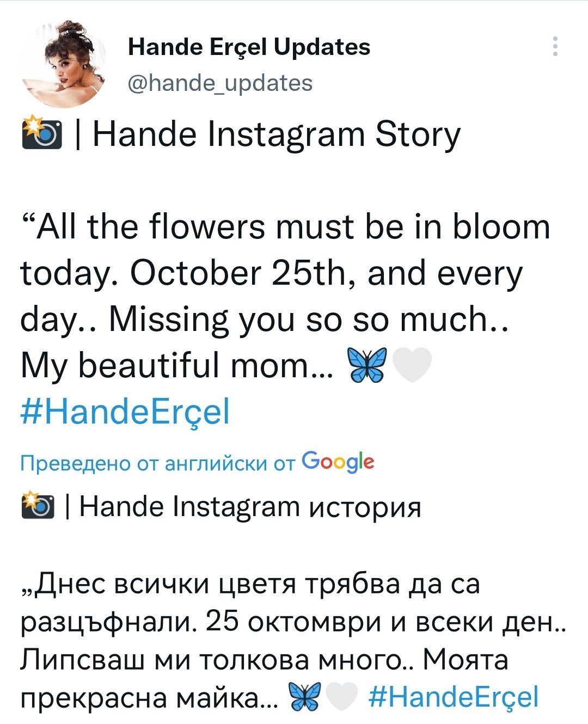This screenshot has width=588, height=724.
Task: Click the "Hande Instagram Story" heading text
Action: pos(277,134)
